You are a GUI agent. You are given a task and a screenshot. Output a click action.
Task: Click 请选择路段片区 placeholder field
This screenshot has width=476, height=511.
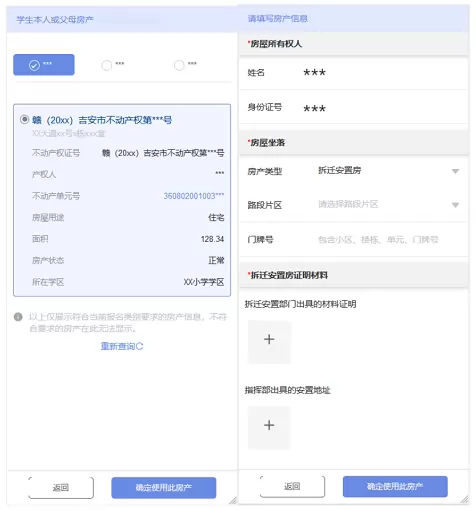pyautogui.click(x=348, y=204)
